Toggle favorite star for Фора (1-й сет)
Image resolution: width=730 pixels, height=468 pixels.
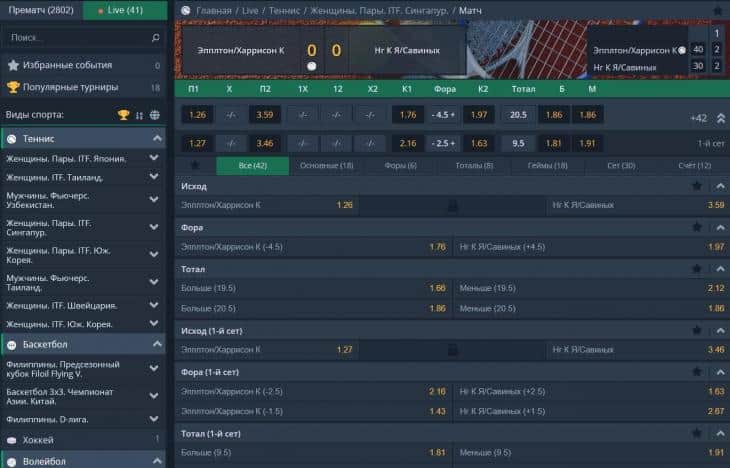(x=697, y=372)
